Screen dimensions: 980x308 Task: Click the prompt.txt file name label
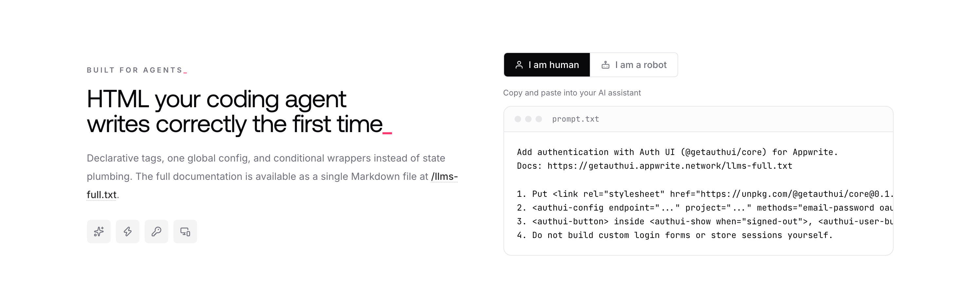point(576,119)
